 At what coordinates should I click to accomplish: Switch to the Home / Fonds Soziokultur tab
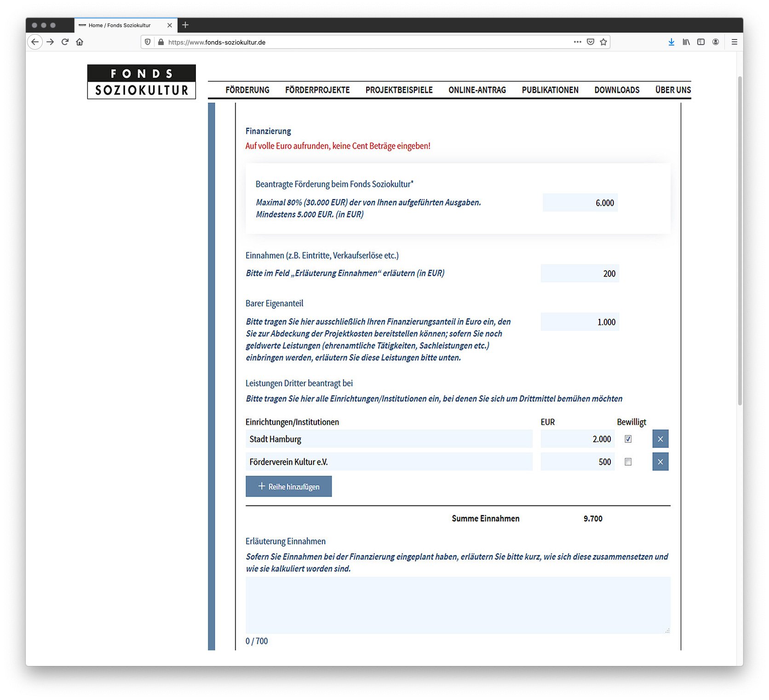[x=121, y=25]
